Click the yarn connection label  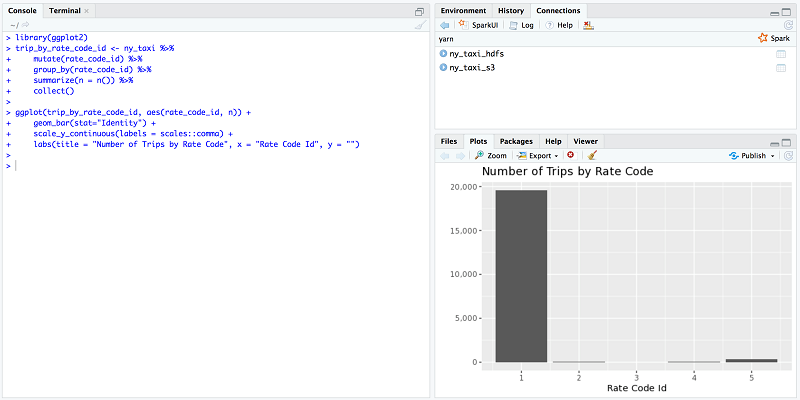(446, 39)
